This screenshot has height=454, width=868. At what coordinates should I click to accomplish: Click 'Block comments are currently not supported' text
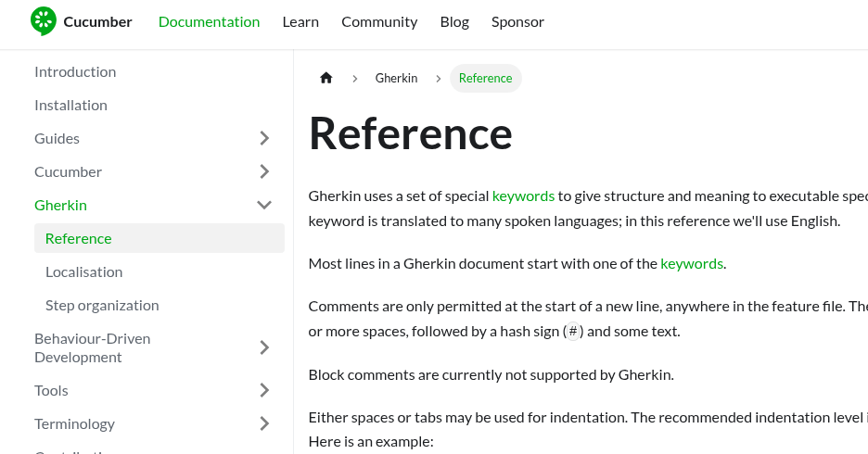tap(491, 375)
